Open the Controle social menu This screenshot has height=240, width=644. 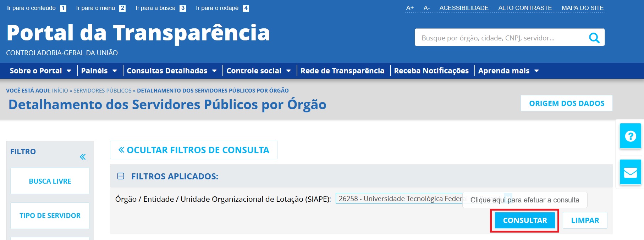258,71
